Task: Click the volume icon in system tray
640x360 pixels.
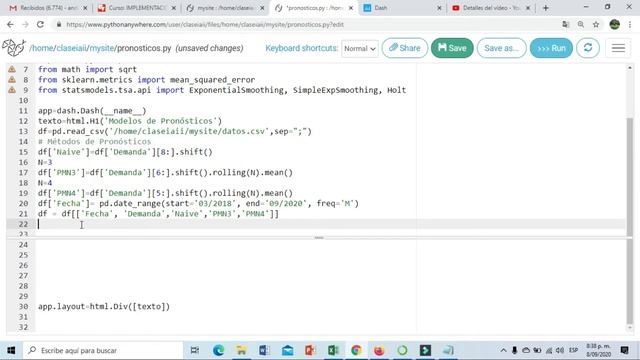Action: (x=560, y=350)
